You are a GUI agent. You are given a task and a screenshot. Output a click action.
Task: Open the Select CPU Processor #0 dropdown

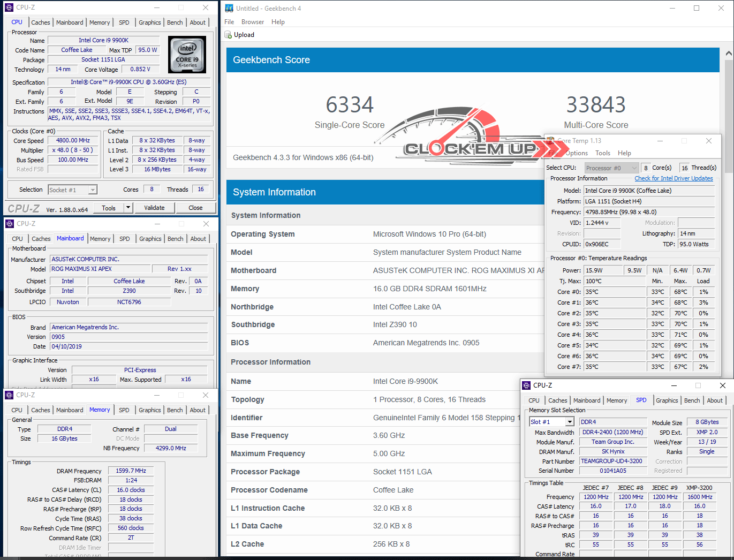(634, 168)
